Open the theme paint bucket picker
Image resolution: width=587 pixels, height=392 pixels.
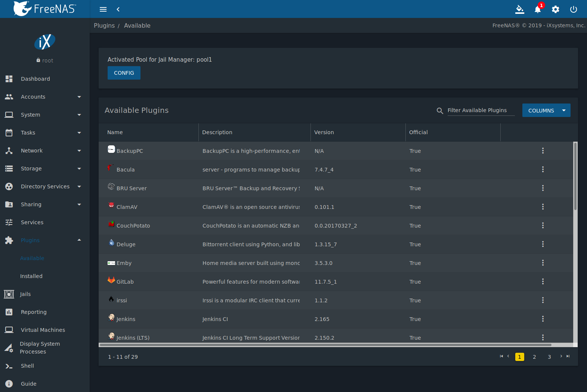pyautogui.click(x=520, y=9)
